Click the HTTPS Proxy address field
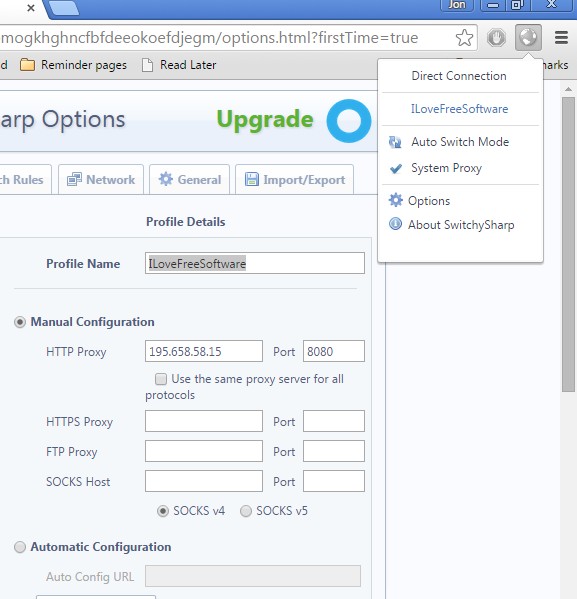Image resolution: width=577 pixels, height=599 pixels. click(x=204, y=421)
